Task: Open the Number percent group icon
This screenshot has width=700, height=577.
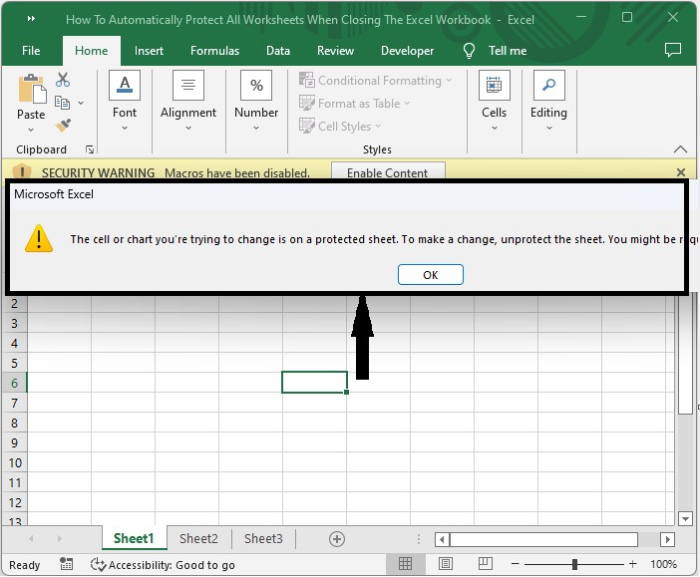Action: [256, 85]
